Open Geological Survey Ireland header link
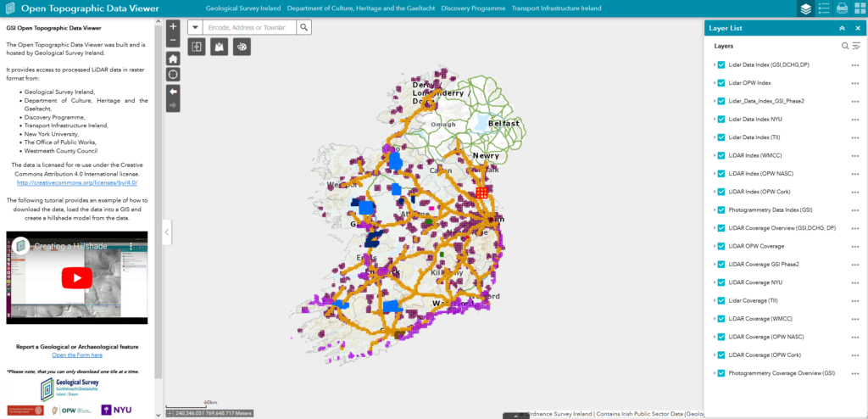Viewport: 868px width, 419px height. pos(243,8)
